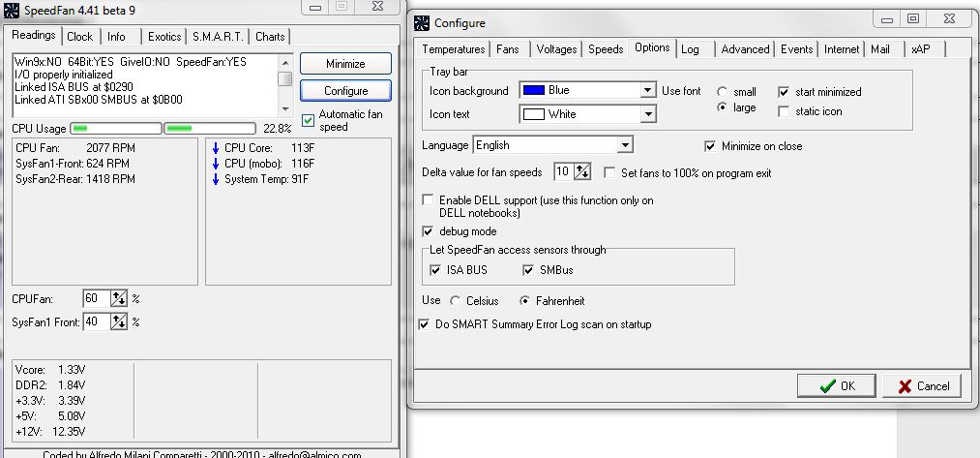
Task: Enable Set fans to 100% on program exit
Action: pyautogui.click(x=609, y=172)
